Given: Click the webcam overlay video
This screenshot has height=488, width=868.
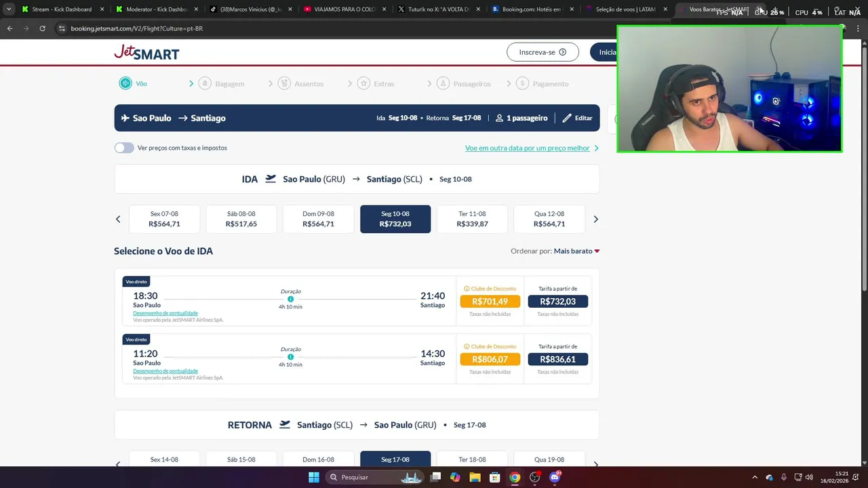Looking at the screenshot, I should point(730,89).
